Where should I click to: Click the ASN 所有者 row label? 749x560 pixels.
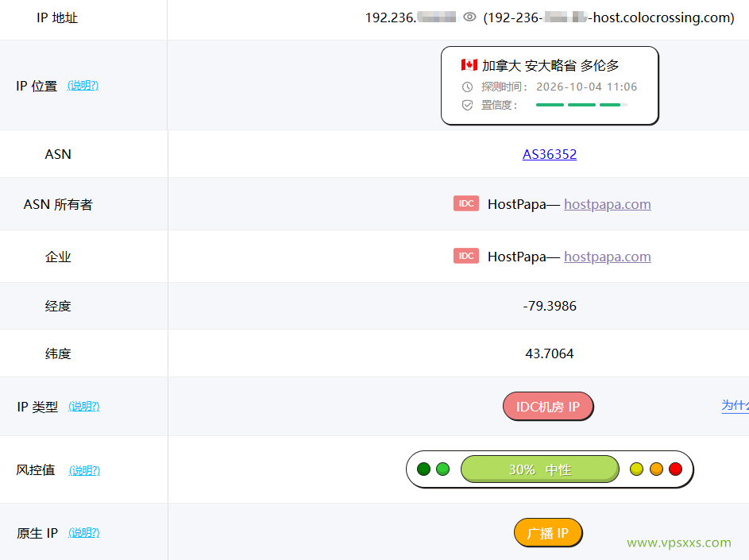[x=58, y=204]
